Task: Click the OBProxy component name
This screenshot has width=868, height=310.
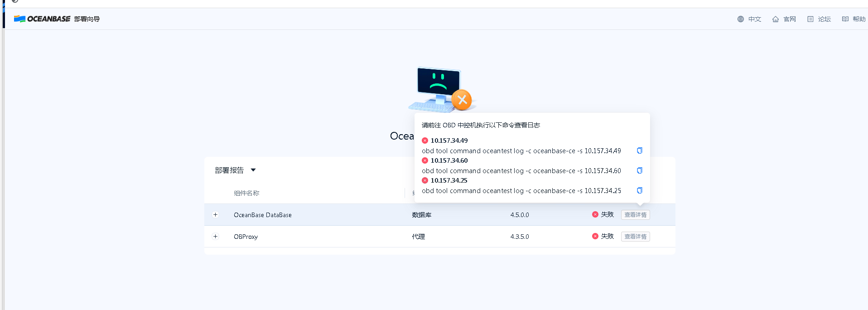Action: 246,237
